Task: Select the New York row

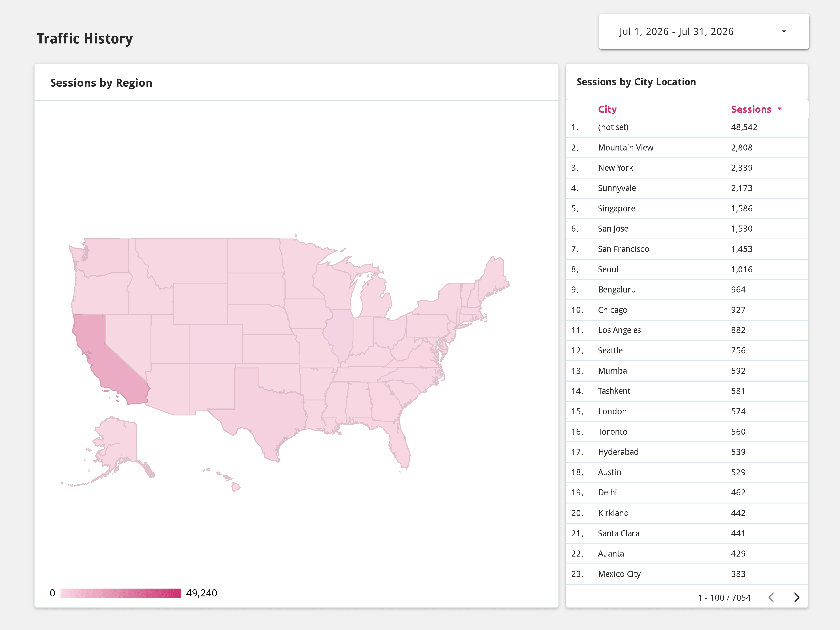Action: coord(687,168)
